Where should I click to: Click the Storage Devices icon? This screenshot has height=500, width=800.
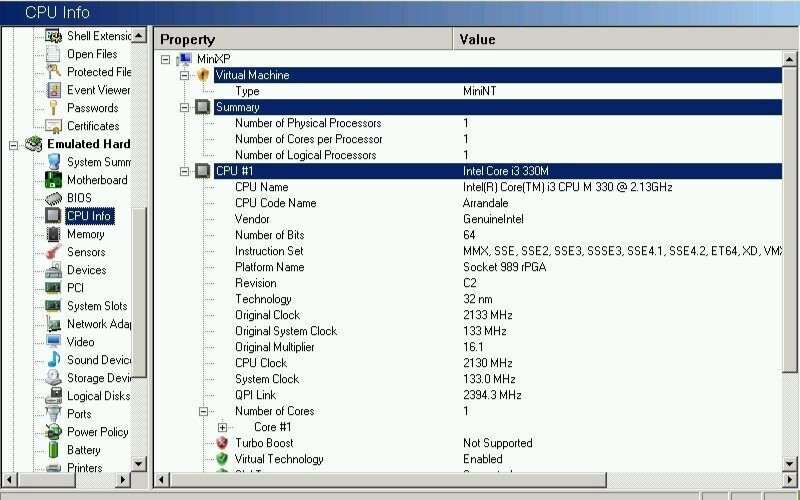pos(53,378)
